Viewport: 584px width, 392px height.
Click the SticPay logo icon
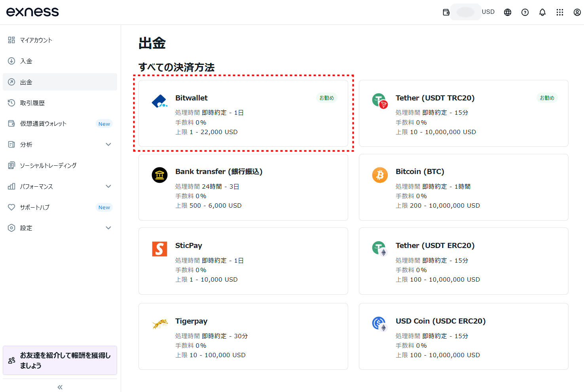159,249
